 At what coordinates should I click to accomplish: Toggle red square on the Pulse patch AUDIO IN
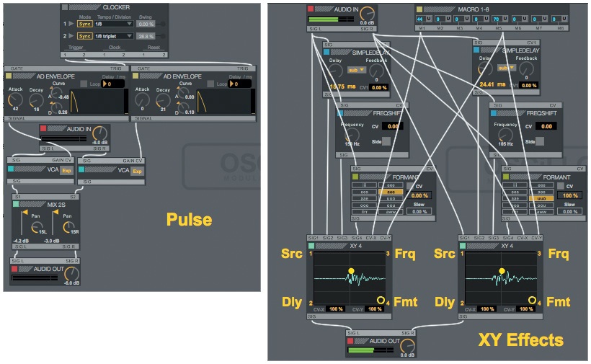[x=43, y=129]
